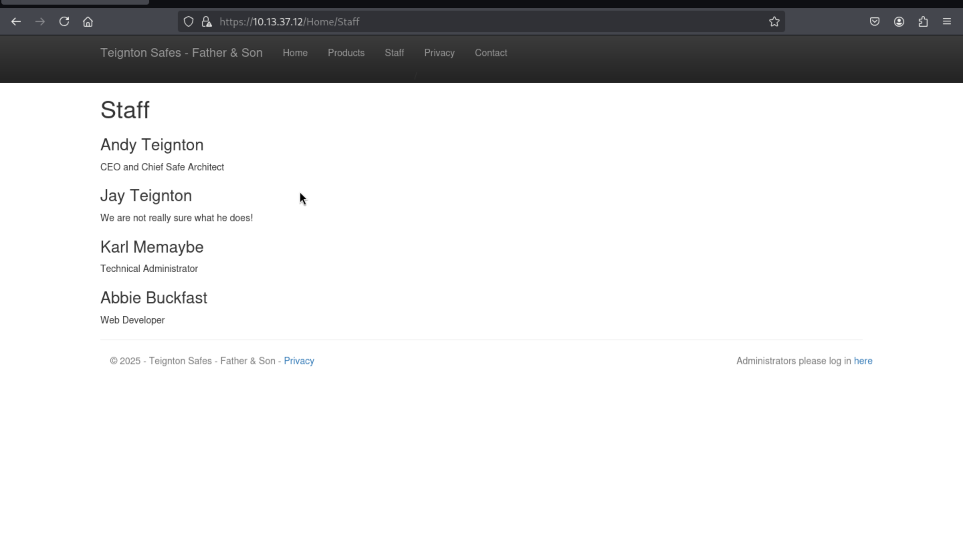The height and width of the screenshot is (560, 963).
Task: Open the Pocket save icon
Action: (875, 22)
